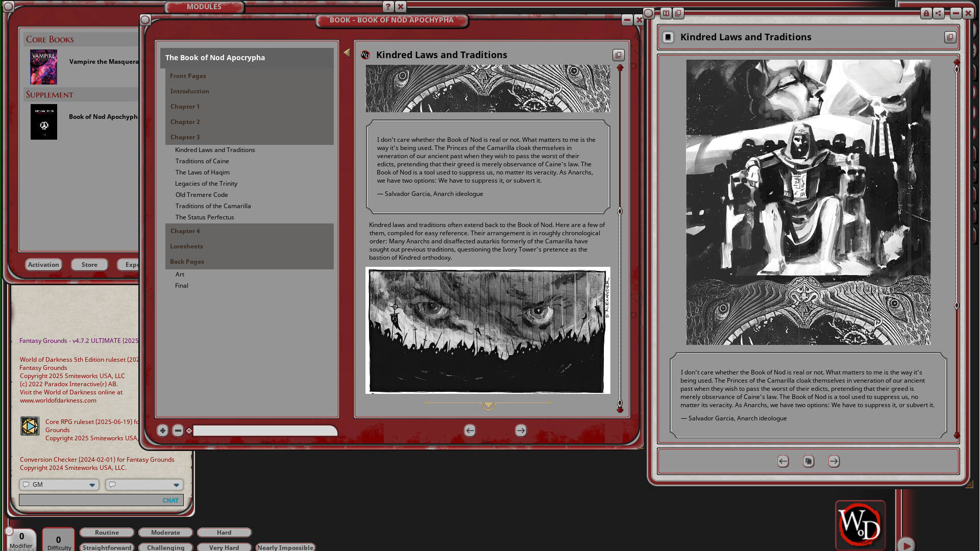Click the share icon on the Kindred Laws window

point(938,14)
